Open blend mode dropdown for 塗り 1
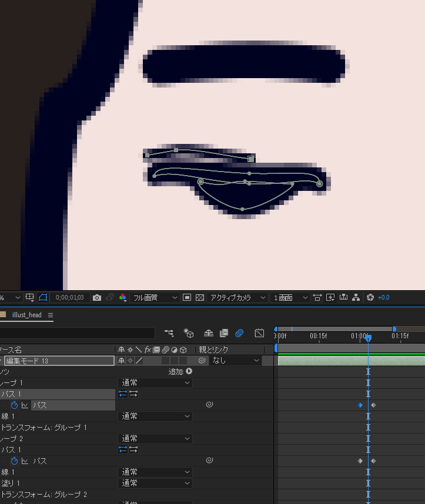The image size is (425, 504). click(x=155, y=483)
